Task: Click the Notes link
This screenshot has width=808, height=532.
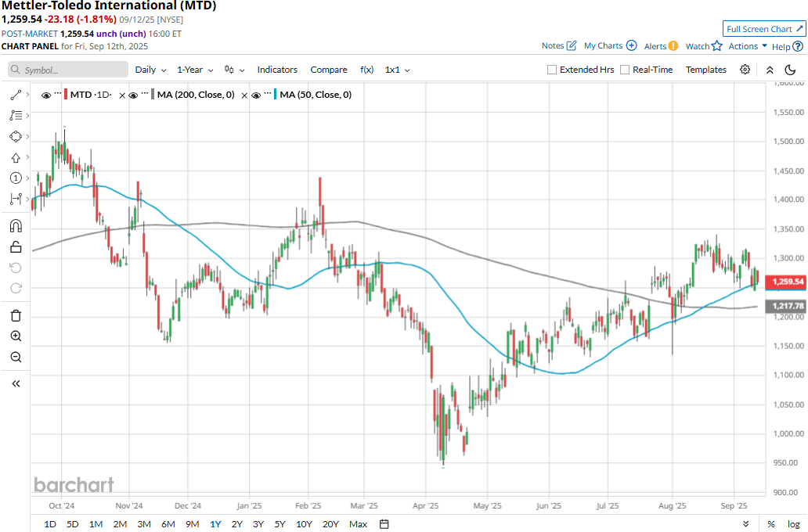Action: pos(553,45)
